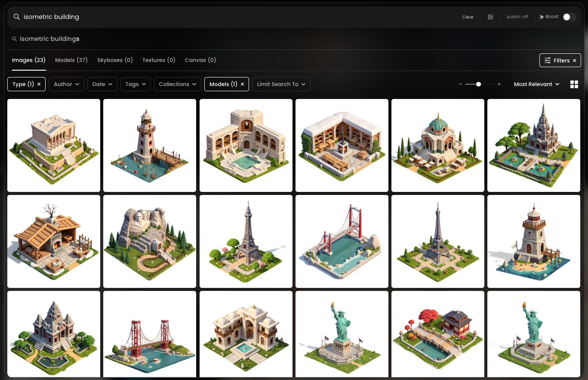This screenshot has width=588, height=380.
Task: Open the arched palace with fountain thumbnail
Action: click(x=246, y=334)
